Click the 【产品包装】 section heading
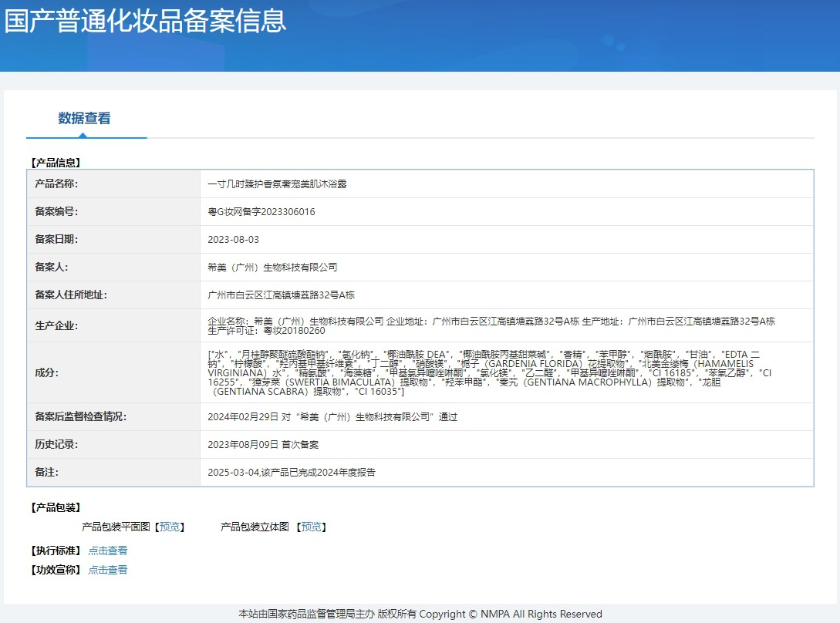Viewport: 840px width, 623px height. [55, 507]
